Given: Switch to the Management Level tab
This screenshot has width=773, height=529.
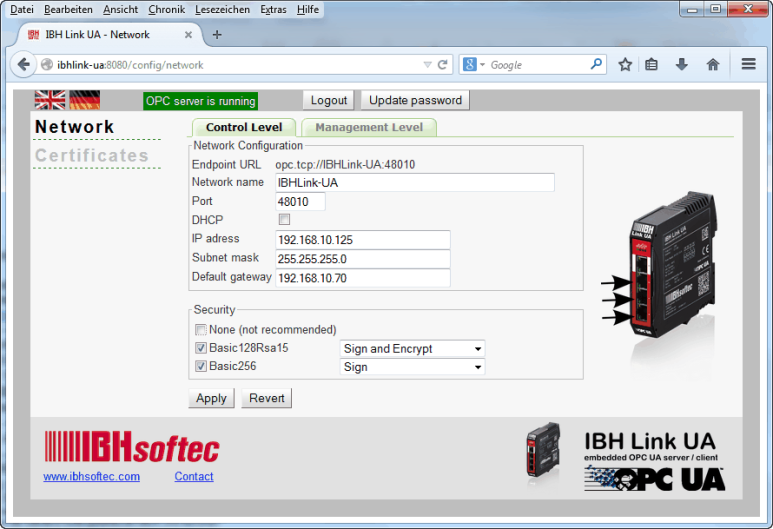Looking at the screenshot, I should click(x=369, y=127).
